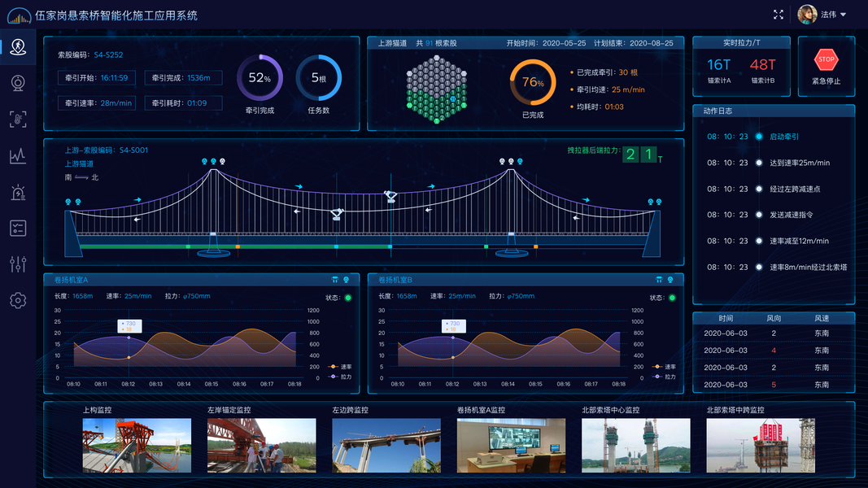Image resolution: width=868 pixels, height=488 pixels.
Task: Select the white camera pin above the south tower
Action: coord(223,162)
